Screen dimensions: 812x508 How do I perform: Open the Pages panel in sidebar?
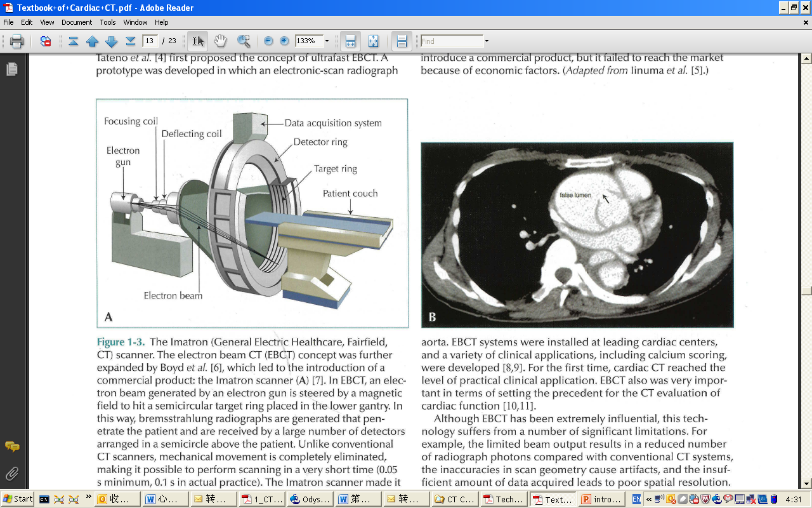pos(11,69)
